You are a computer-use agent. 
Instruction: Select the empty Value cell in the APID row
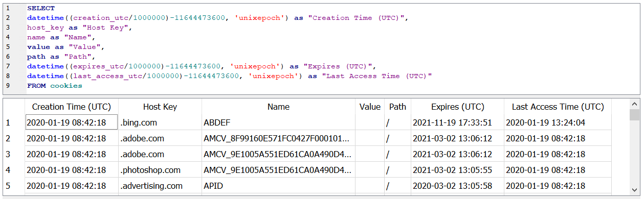pyautogui.click(x=370, y=186)
